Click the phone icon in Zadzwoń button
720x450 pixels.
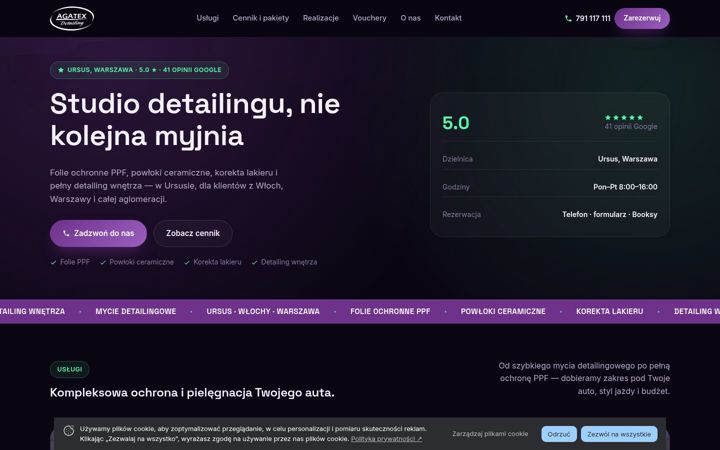coord(66,233)
